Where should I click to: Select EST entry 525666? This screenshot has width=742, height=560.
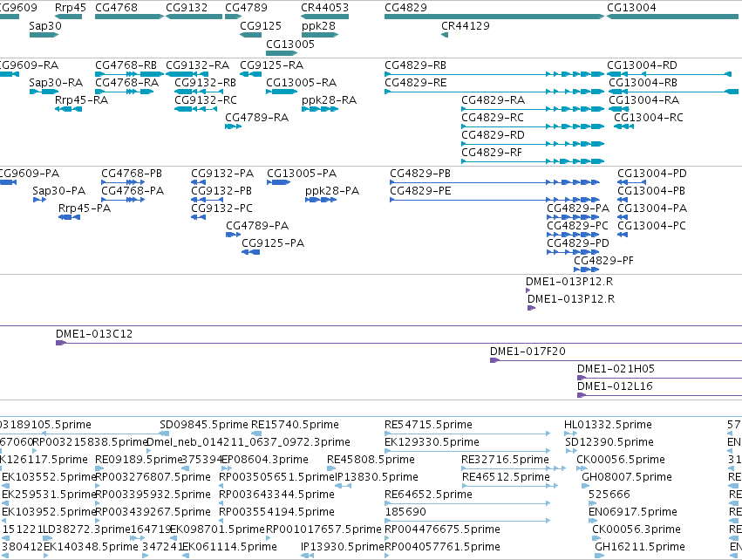[609, 495]
